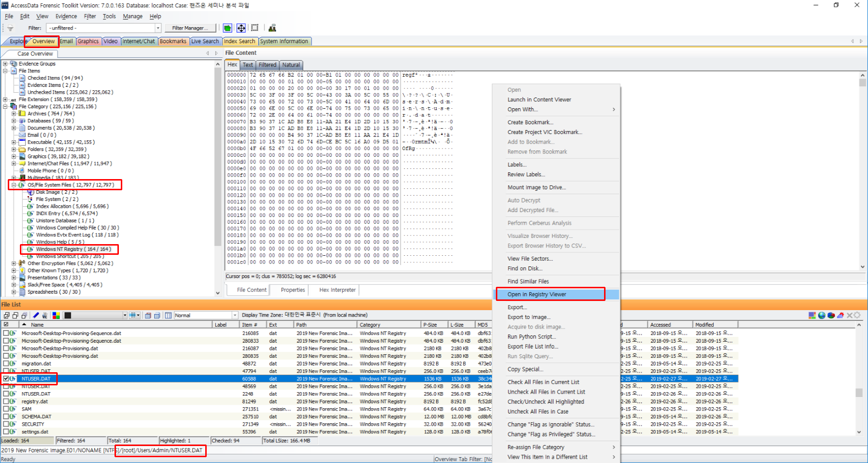This screenshot has height=463, width=868.
Task: Click the dotted circle spinner icon
Action: (857, 315)
